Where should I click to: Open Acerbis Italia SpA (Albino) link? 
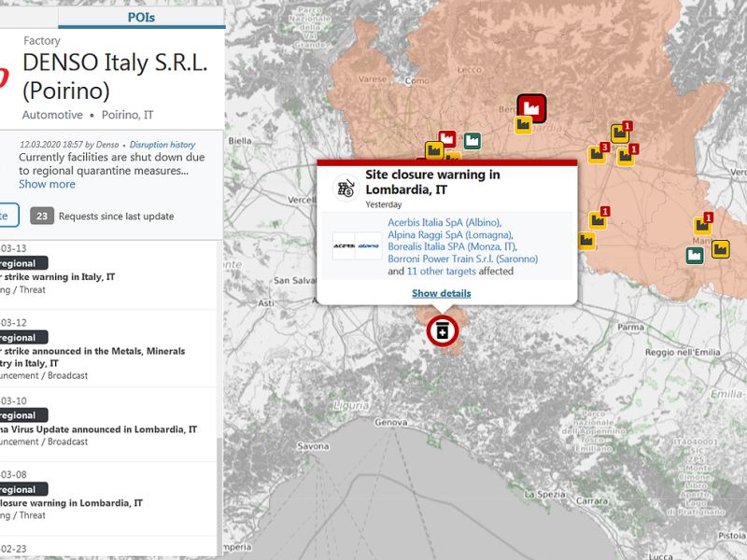tap(444, 222)
